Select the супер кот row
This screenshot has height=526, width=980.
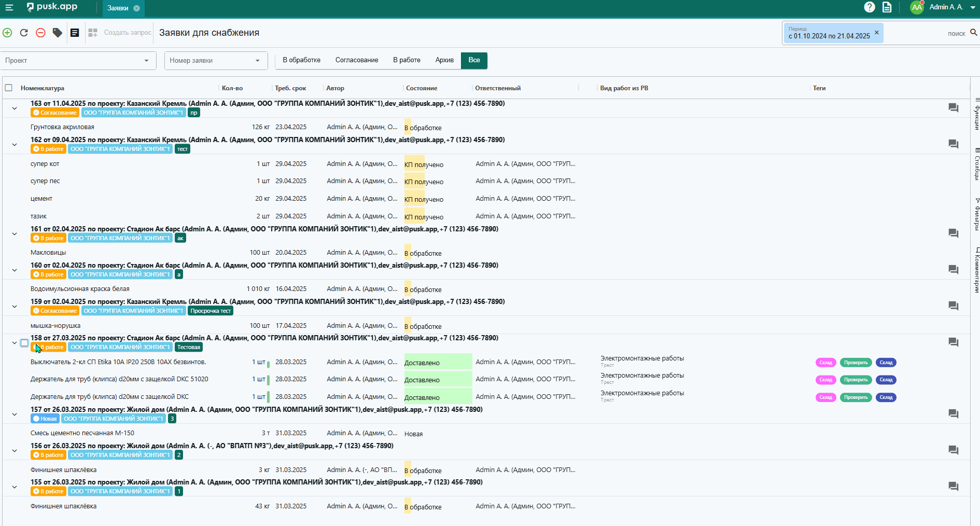coord(486,164)
